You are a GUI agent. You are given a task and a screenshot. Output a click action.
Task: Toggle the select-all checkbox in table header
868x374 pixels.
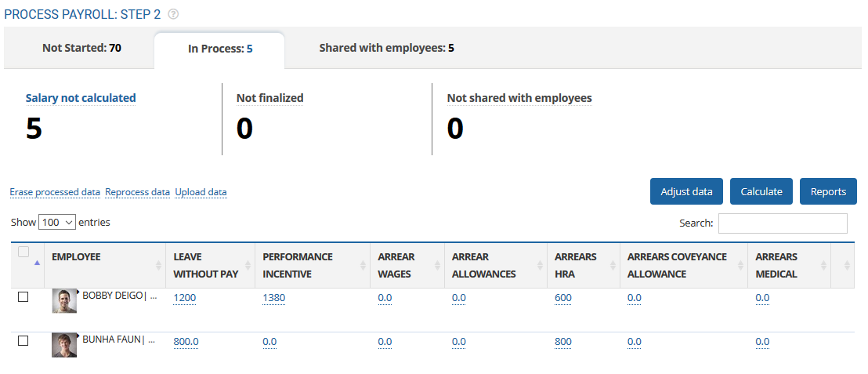click(24, 252)
